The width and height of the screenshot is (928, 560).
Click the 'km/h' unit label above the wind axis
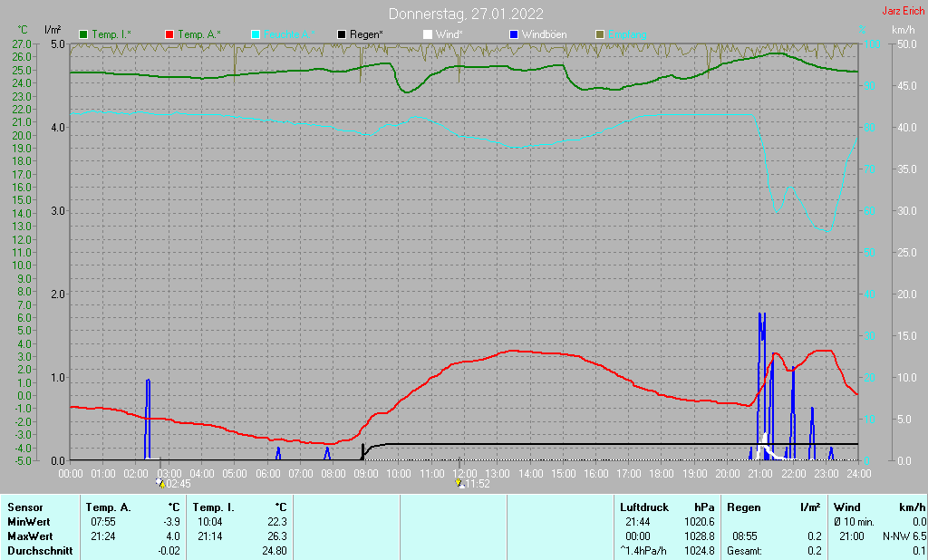904,30
